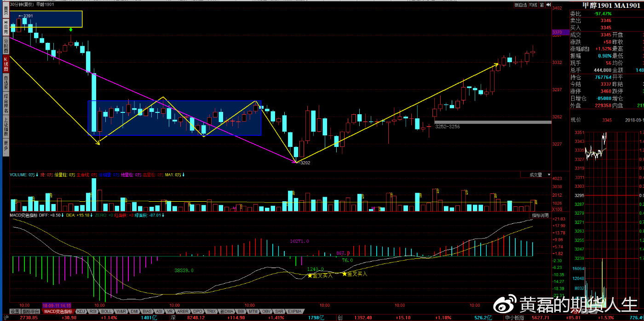Screen dimensions: 644x321
Task: Select the K线图 sidebar tab
Action: click(6, 64)
